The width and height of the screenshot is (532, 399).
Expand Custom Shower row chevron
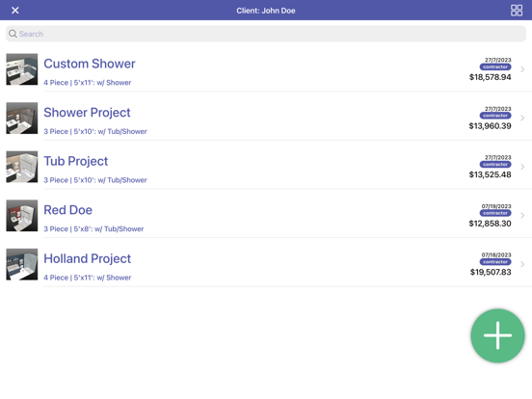(x=522, y=69)
